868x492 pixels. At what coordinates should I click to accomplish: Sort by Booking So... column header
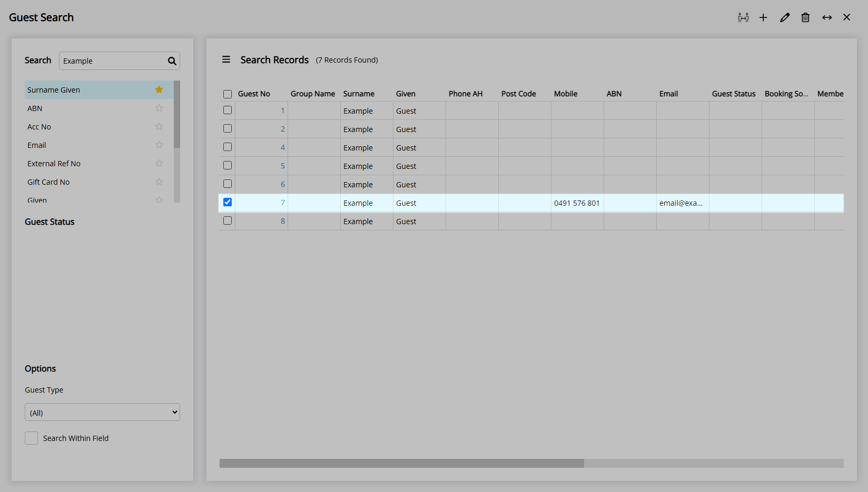786,94
